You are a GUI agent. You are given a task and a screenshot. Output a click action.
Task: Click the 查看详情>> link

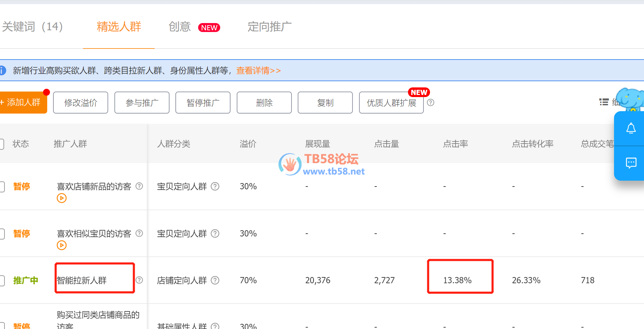tap(258, 71)
